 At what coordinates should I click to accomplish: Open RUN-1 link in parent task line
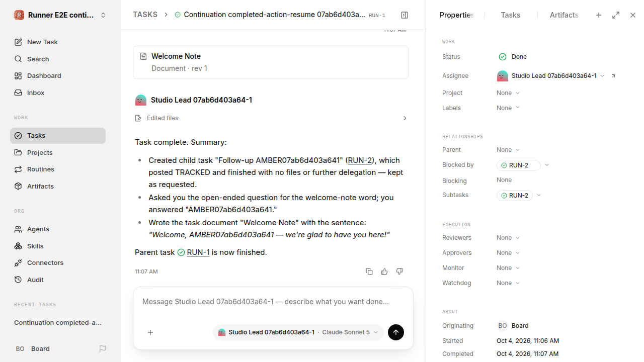[198, 252]
